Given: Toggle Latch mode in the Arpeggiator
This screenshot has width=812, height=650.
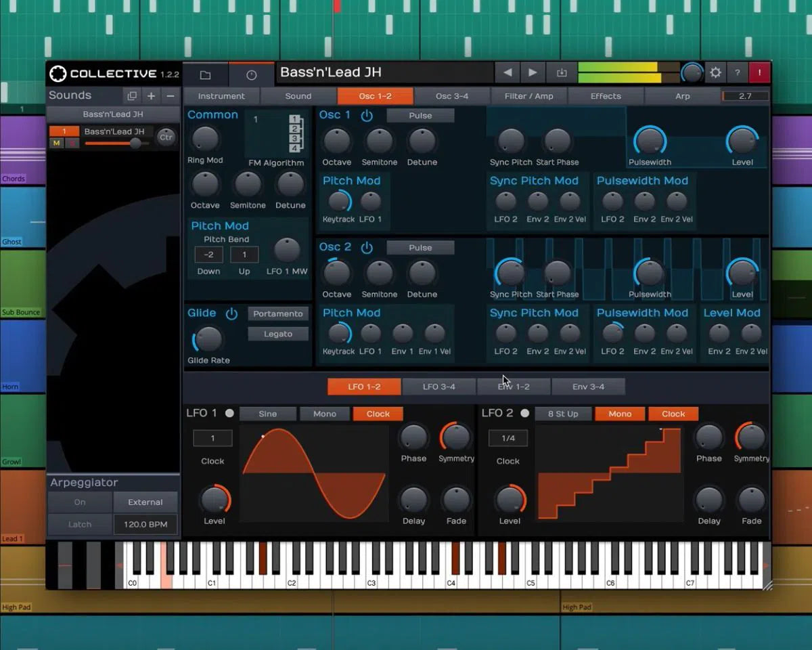Looking at the screenshot, I should click(79, 523).
